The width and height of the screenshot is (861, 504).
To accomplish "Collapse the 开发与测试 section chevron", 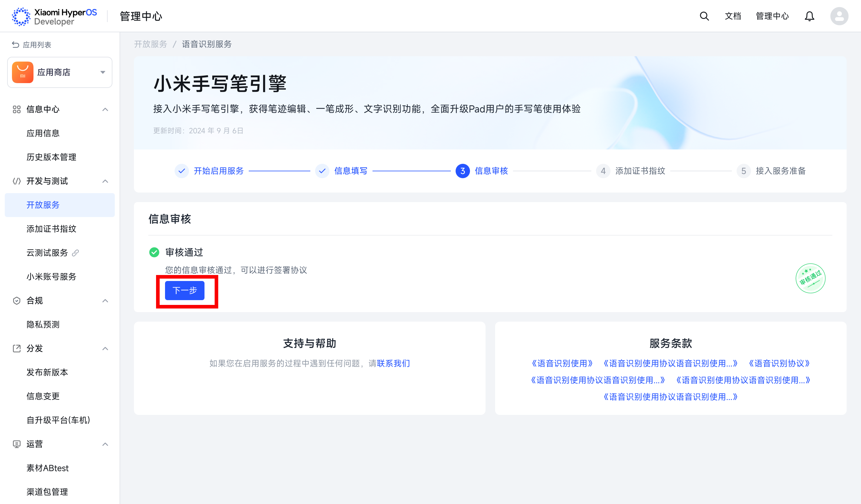I will pyautogui.click(x=105, y=181).
